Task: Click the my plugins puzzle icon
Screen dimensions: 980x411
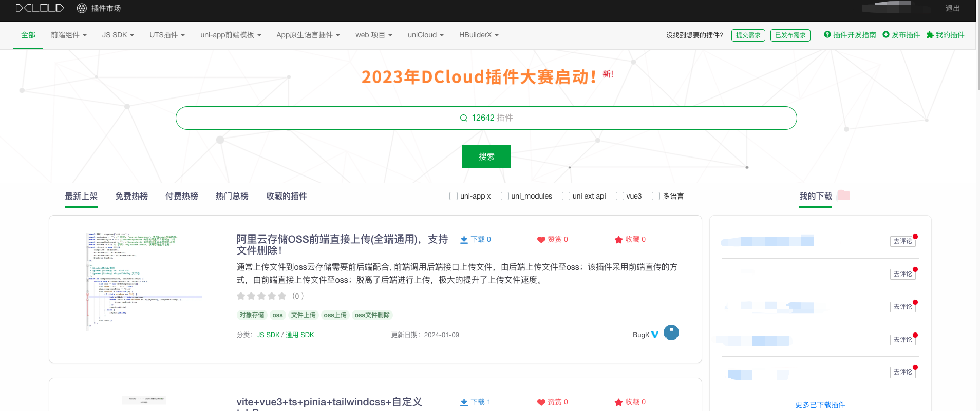Action: tap(930, 35)
